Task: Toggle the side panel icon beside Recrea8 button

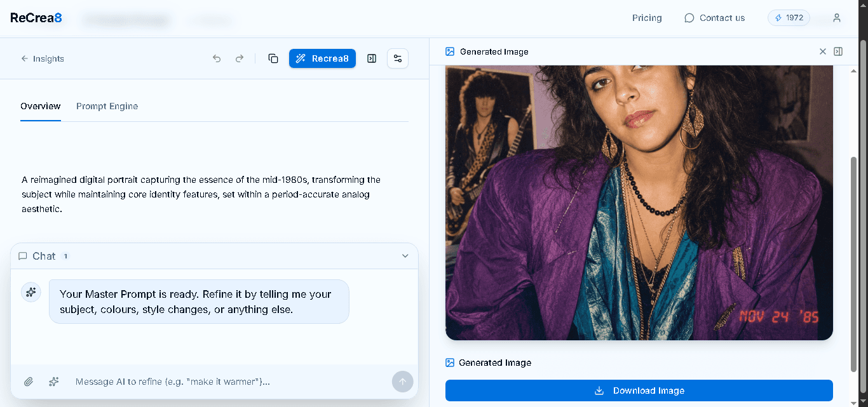Action: (x=372, y=58)
